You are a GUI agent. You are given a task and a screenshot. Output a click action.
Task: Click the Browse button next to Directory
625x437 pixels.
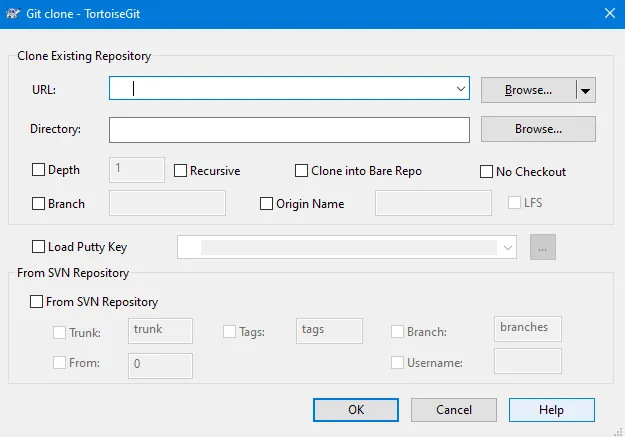[x=538, y=129]
